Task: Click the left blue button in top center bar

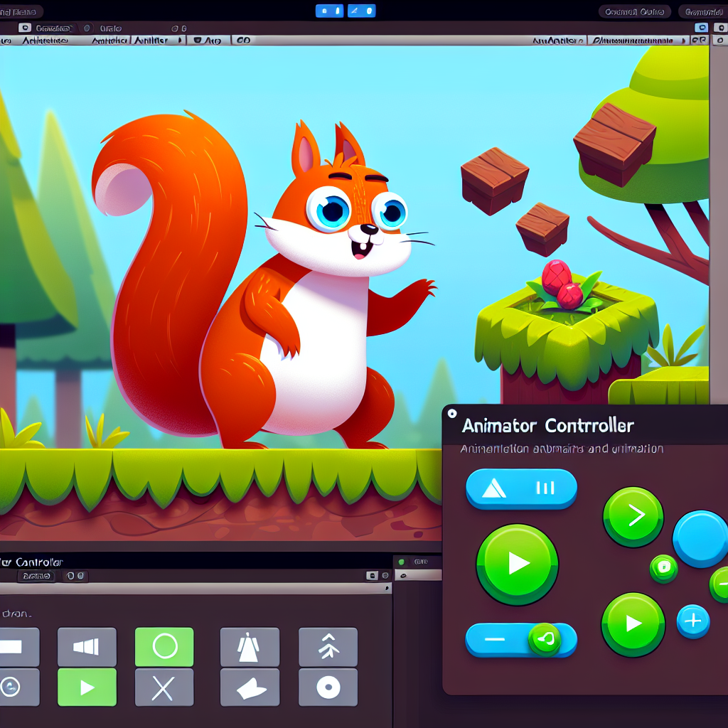Action: coord(324,11)
